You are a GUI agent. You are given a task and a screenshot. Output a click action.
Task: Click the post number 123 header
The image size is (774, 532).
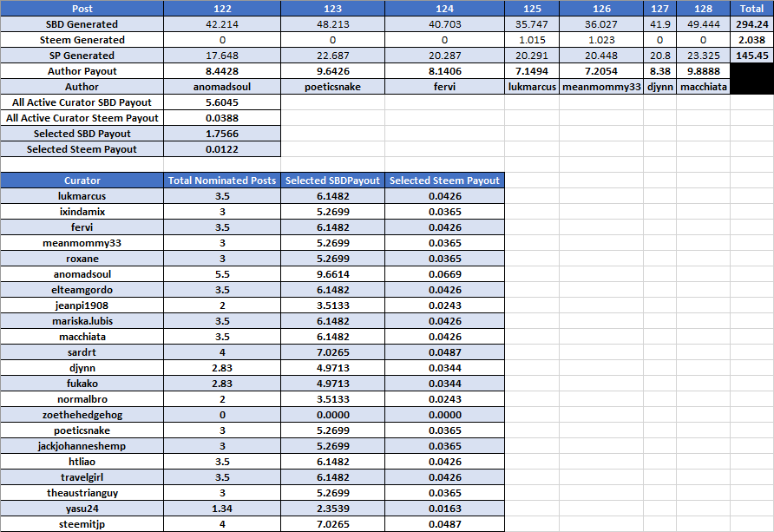pos(332,9)
